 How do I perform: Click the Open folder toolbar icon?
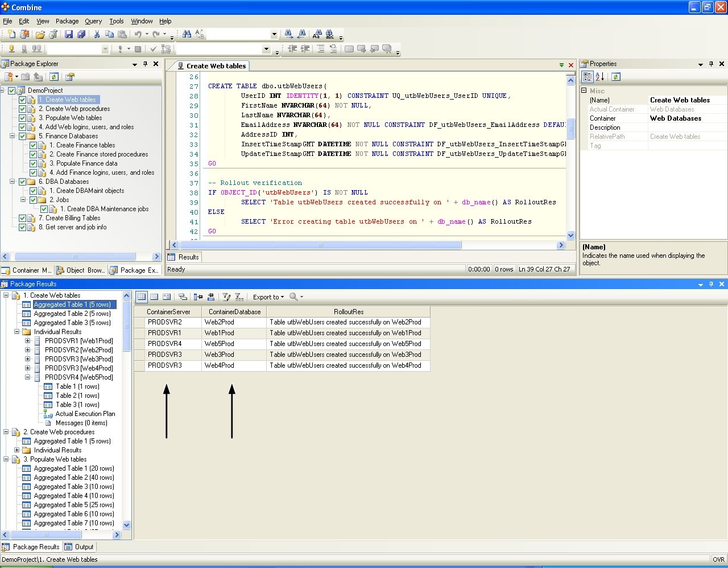pyautogui.click(x=40, y=35)
